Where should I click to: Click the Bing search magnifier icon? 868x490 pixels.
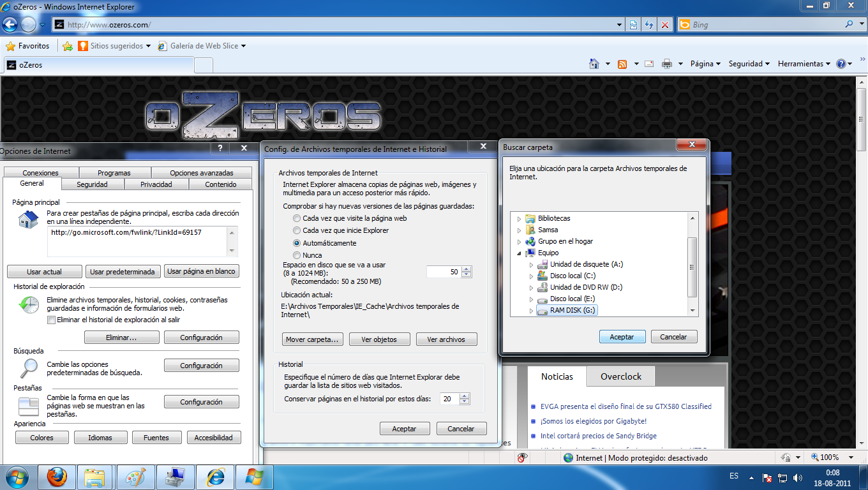(849, 24)
